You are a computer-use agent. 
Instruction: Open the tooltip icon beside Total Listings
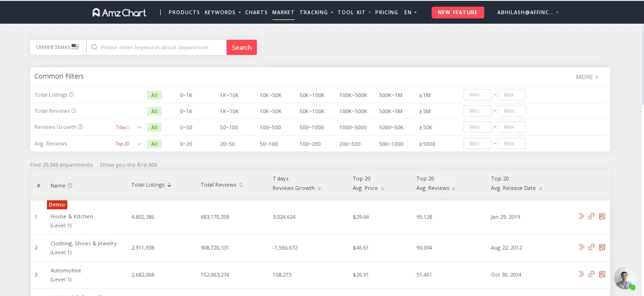pos(72,94)
